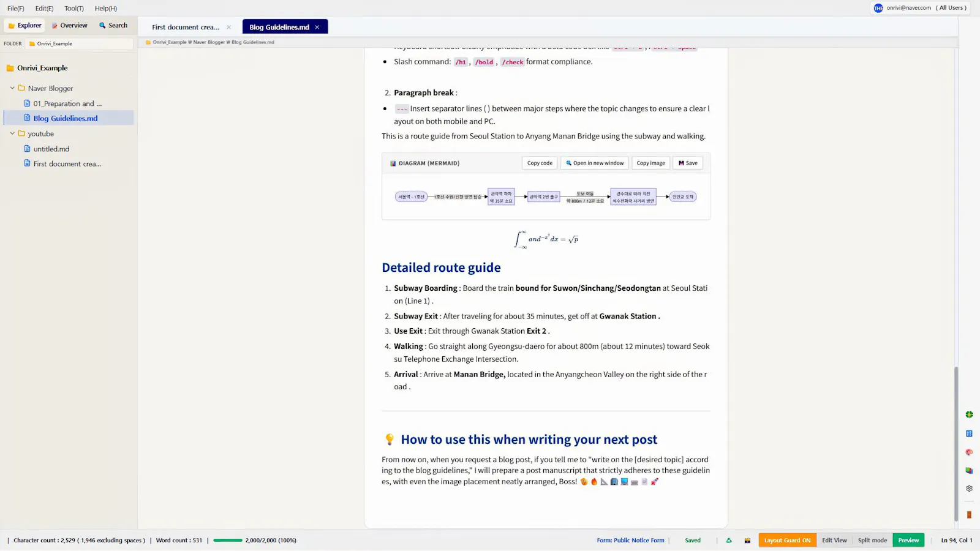Click the file icon of 01_Preparation and document
Viewport: 980px width, 551px height.
pyautogui.click(x=27, y=103)
